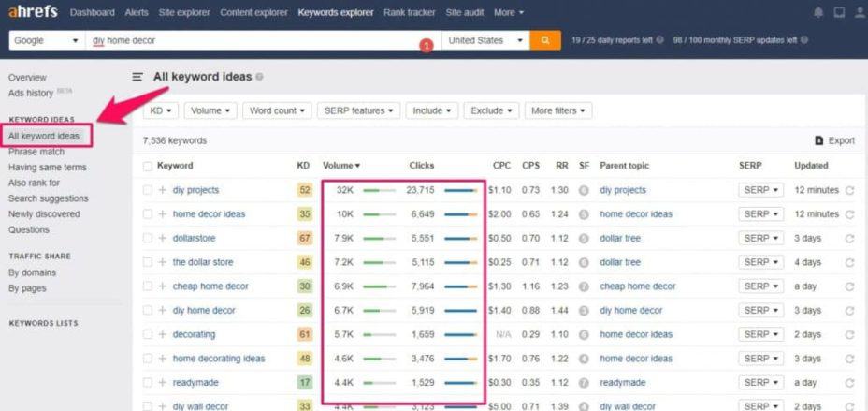The height and width of the screenshot is (411, 868).
Task: Add dollarstore keyword with plus icon
Action: (x=162, y=238)
